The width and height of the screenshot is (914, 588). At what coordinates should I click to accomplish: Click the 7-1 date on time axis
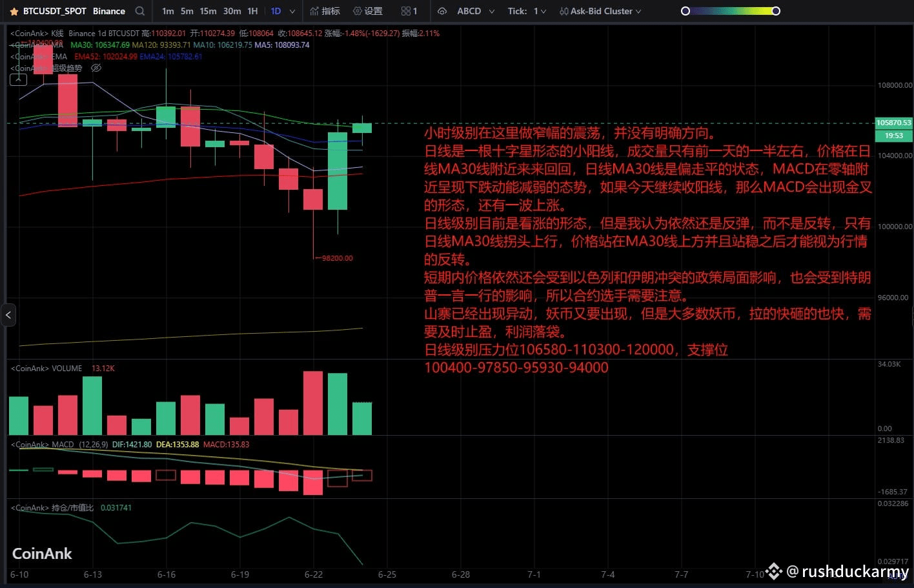tap(534, 574)
